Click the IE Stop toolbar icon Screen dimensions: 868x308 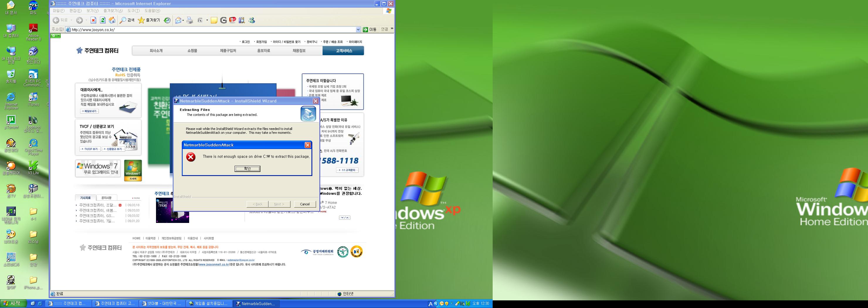pos(93,20)
